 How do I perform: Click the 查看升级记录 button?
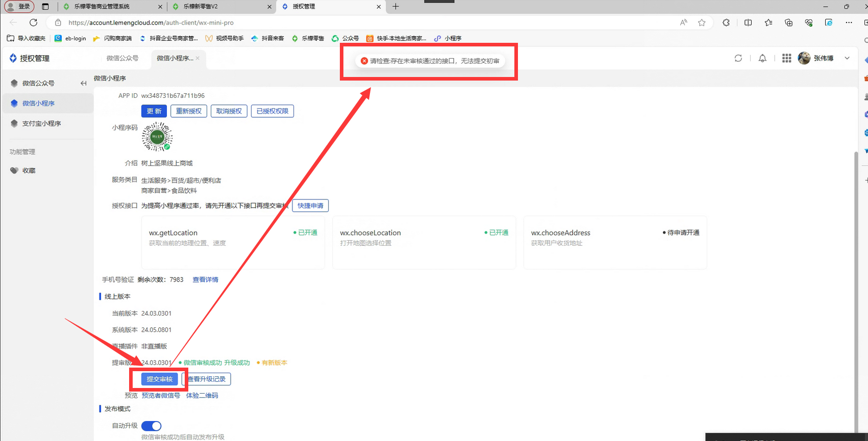207,379
